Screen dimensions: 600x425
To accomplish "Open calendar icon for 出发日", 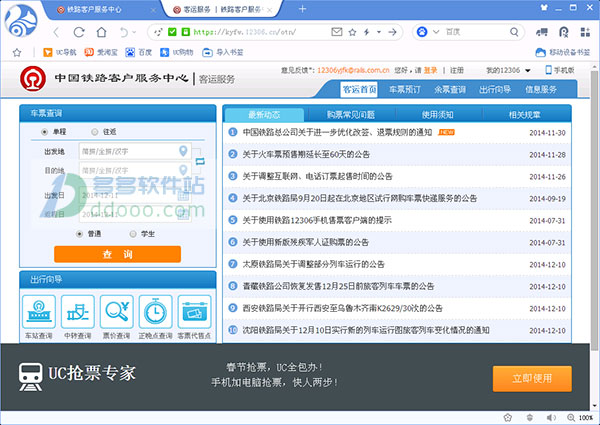I will click(183, 195).
